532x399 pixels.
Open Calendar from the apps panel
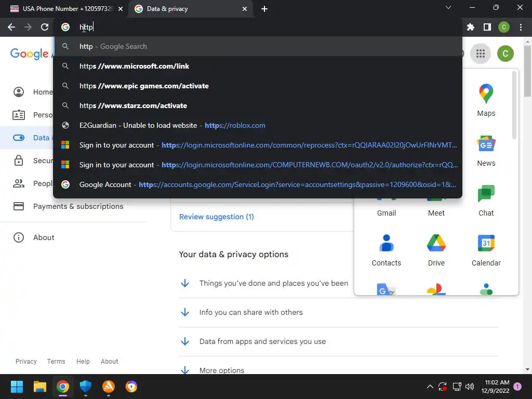[486, 250]
